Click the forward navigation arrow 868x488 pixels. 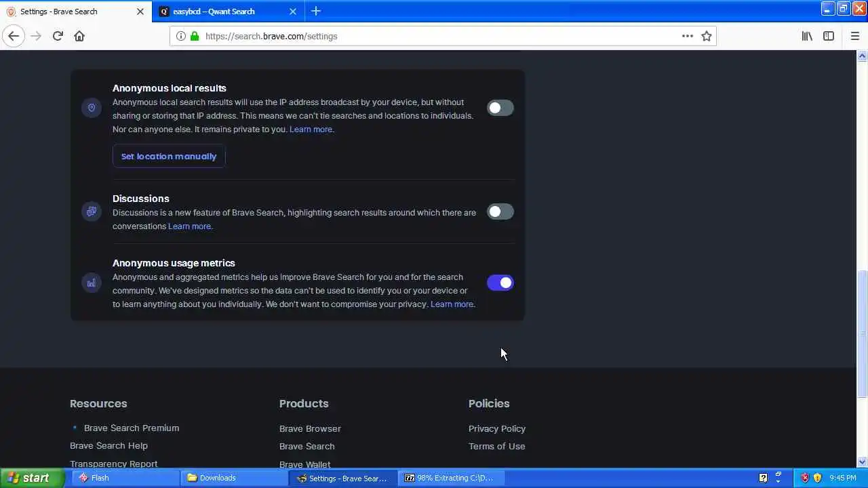36,36
